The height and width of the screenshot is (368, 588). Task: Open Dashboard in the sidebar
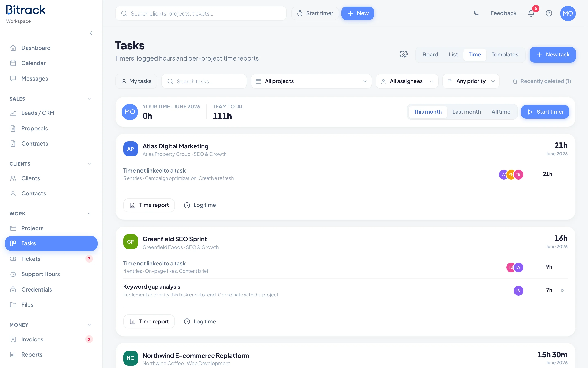click(51, 48)
